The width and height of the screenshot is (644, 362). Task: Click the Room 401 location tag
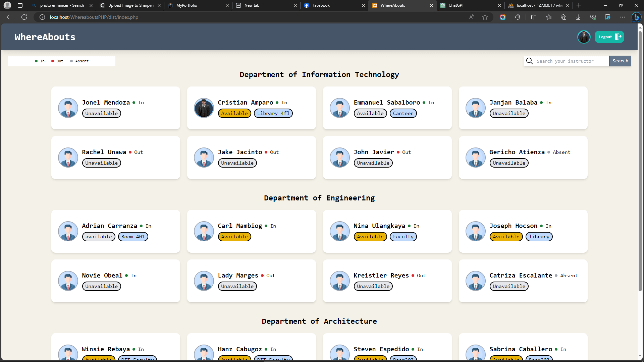pyautogui.click(x=133, y=237)
